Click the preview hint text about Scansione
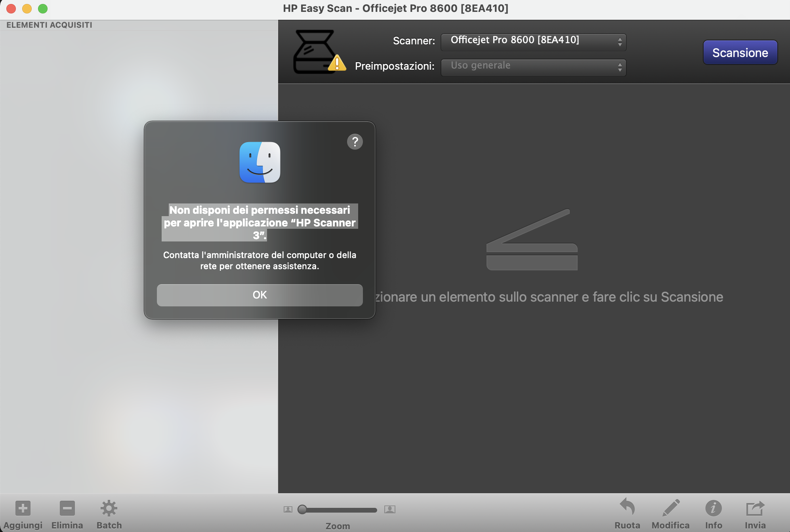The height and width of the screenshot is (532, 790). pyautogui.click(x=549, y=297)
